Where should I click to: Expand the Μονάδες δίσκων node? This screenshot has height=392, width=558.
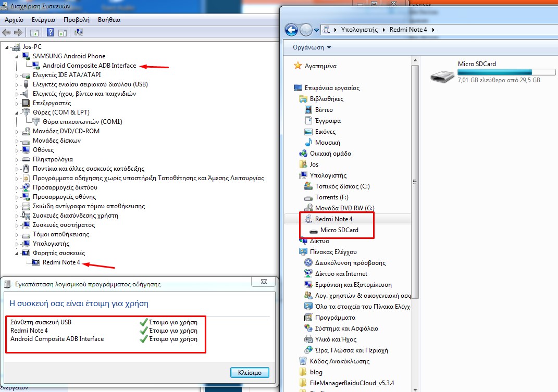[17, 141]
